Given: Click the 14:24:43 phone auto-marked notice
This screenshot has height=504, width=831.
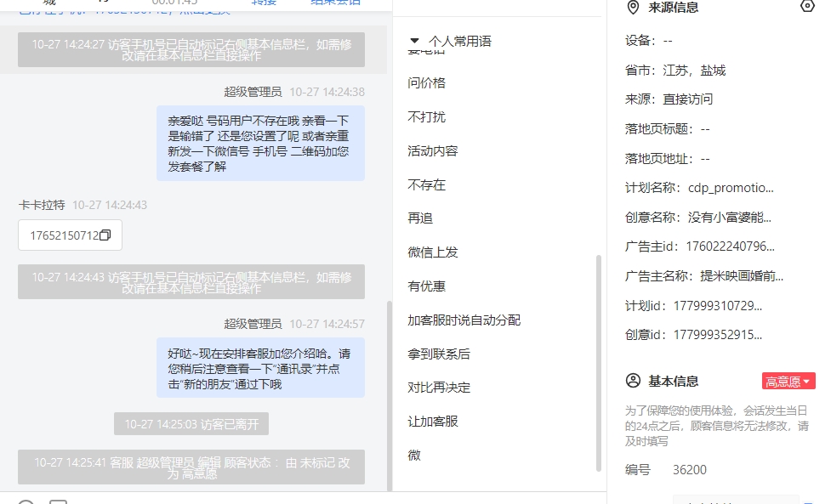Looking at the screenshot, I should [191, 282].
